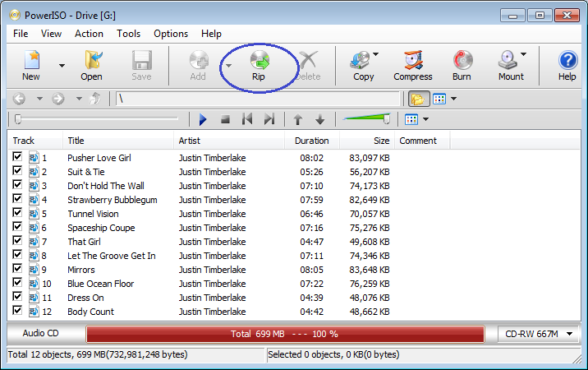Click the Copy disc toolbar icon
Screen dimensions: 588x370
[361, 66]
